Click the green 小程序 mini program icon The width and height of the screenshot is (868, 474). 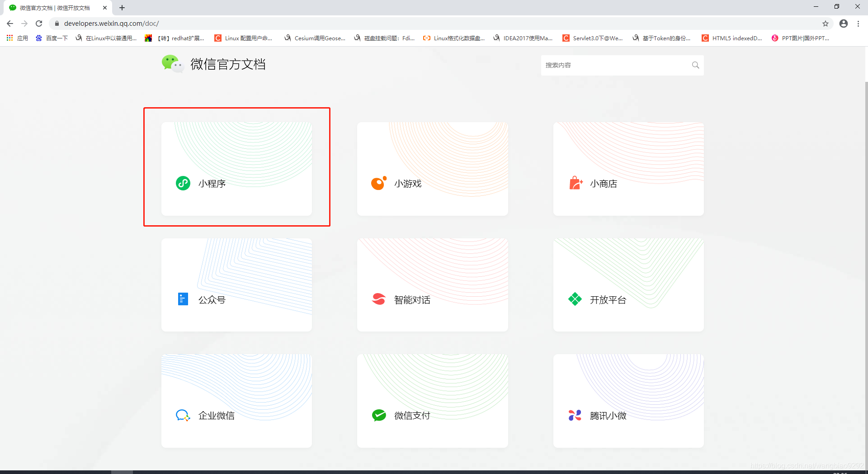[x=183, y=183]
